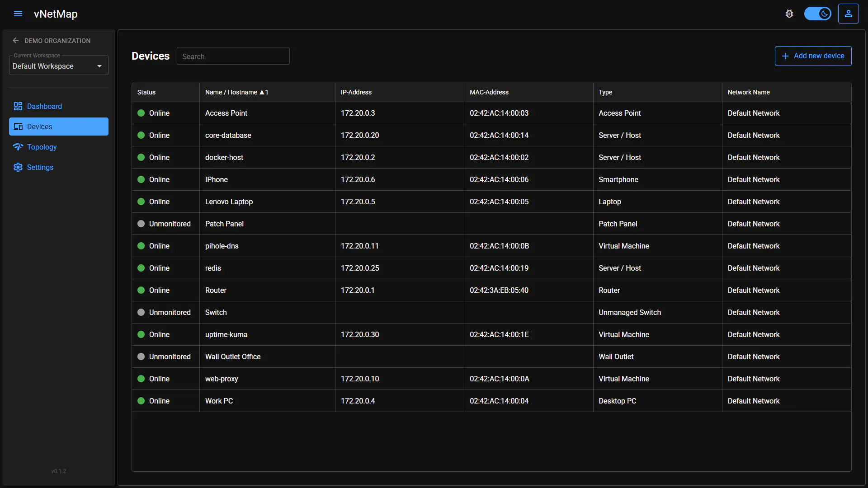The image size is (868, 488).
Task: Toggle the dark mode switch
Action: [x=817, y=14]
